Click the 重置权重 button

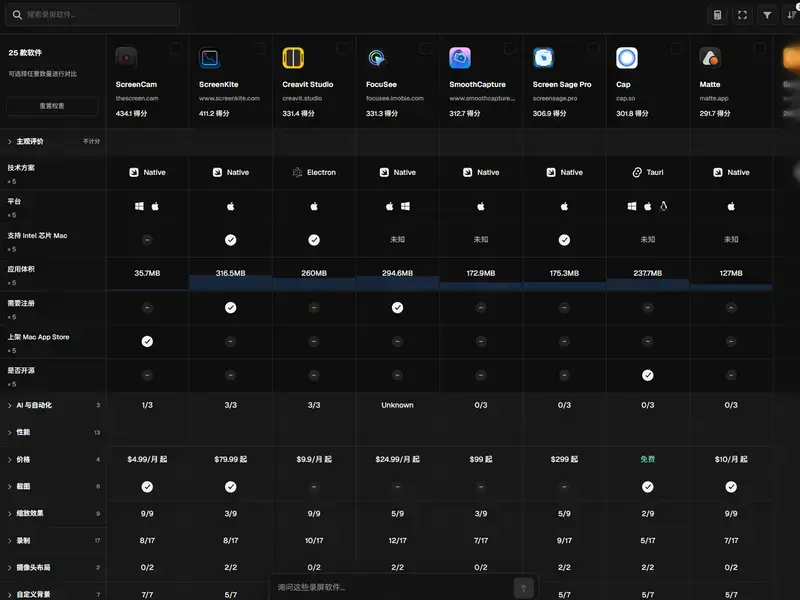click(52, 106)
